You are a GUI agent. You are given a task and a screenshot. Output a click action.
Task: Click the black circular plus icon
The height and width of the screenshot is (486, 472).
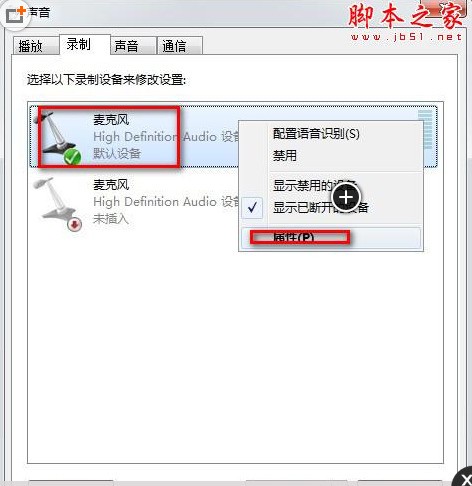pyautogui.click(x=346, y=197)
